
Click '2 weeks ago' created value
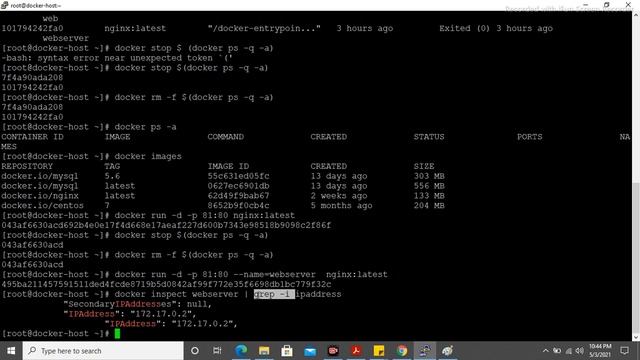(x=339, y=196)
